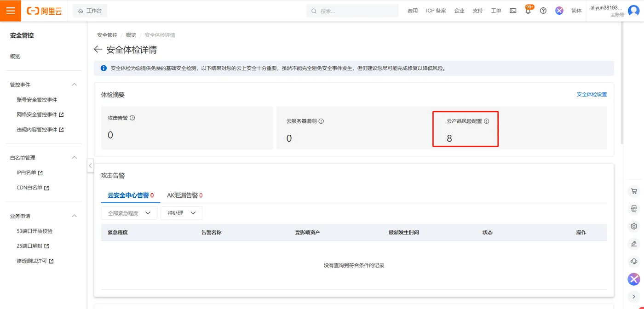Click the 受影响资产 column header
Screen dimensions: 644x309
coord(308,233)
